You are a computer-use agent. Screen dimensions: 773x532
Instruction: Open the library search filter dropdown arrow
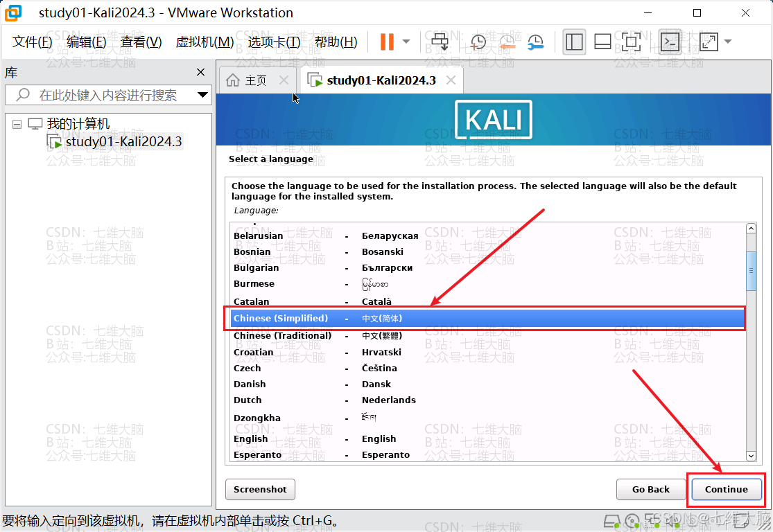202,95
